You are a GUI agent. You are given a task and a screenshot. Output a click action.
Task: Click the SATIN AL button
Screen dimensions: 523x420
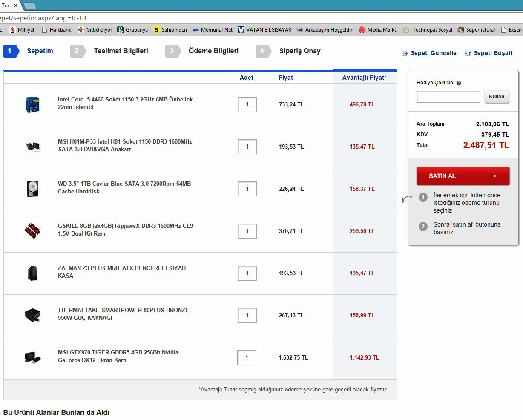(463, 176)
